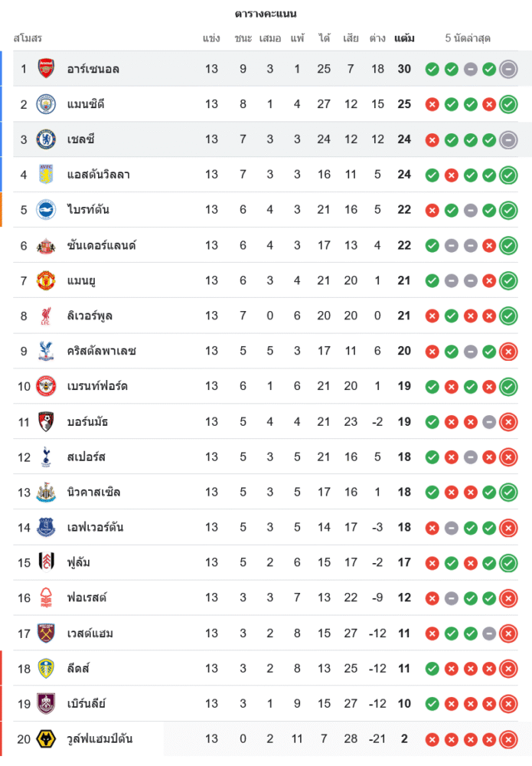Screen dimensions: 532x766
Task: Click the Everton club crest icon
Action: pos(46,527)
